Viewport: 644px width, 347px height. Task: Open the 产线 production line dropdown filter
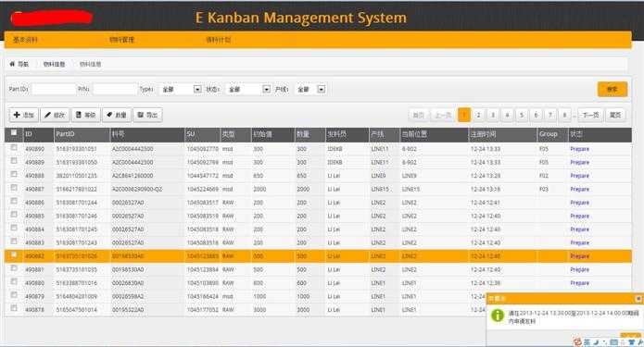coord(310,89)
